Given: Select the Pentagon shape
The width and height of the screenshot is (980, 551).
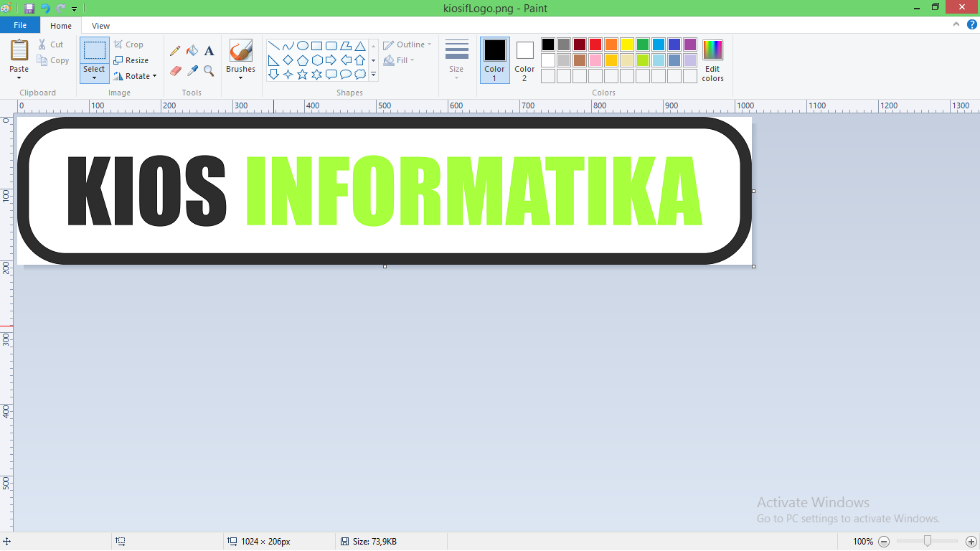Looking at the screenshot, I should [x=303, y=60].
